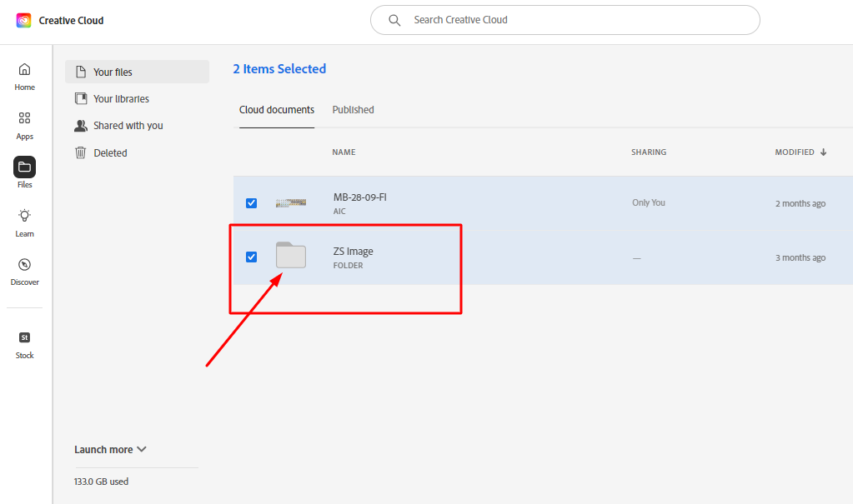Open the Discover compass icon

tap(25, 264)
